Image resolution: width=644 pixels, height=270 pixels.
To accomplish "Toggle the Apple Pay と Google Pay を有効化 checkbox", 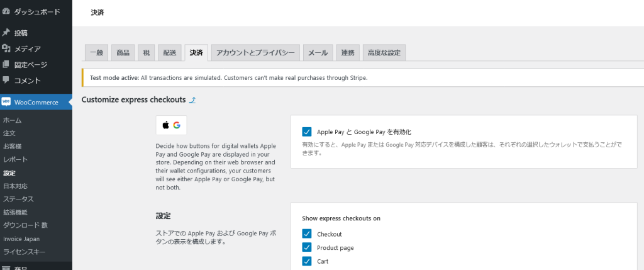I will pyautogui.click(x=307, y=132).
